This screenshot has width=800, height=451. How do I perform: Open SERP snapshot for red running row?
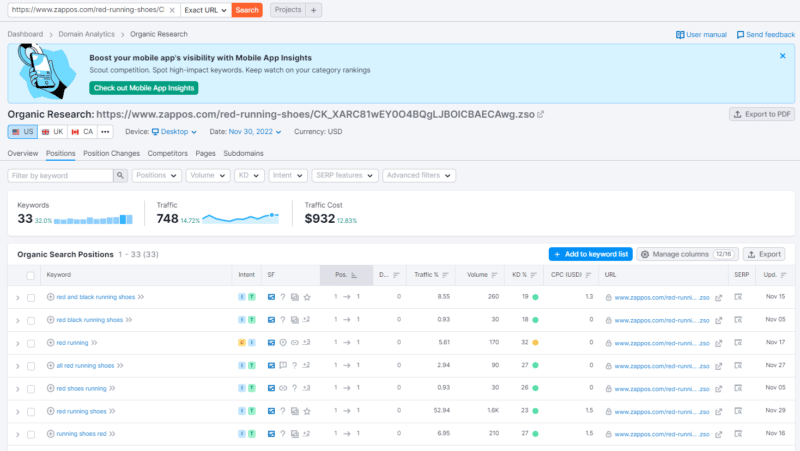pos(738,343)
